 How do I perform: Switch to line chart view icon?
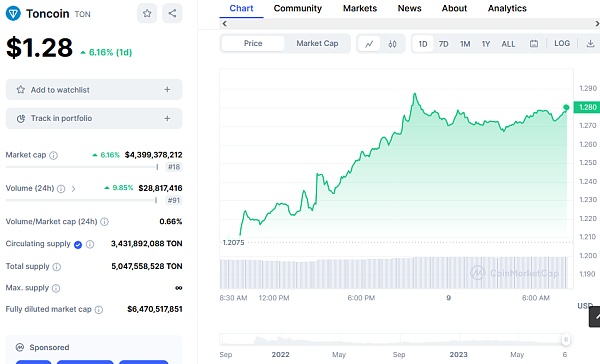point(369,44)
